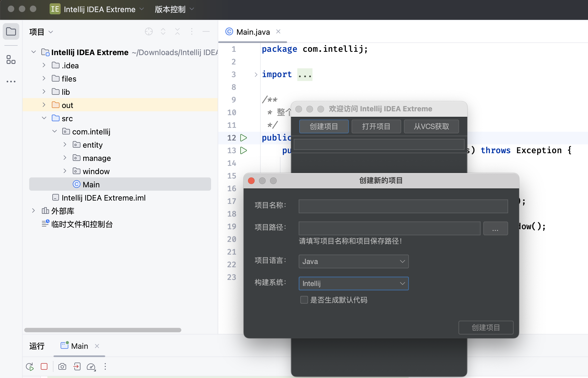Rerun the application in the run toolbar
Image resolution: width=588 pixels, height=378 pixels.
(x=29, y=367)
